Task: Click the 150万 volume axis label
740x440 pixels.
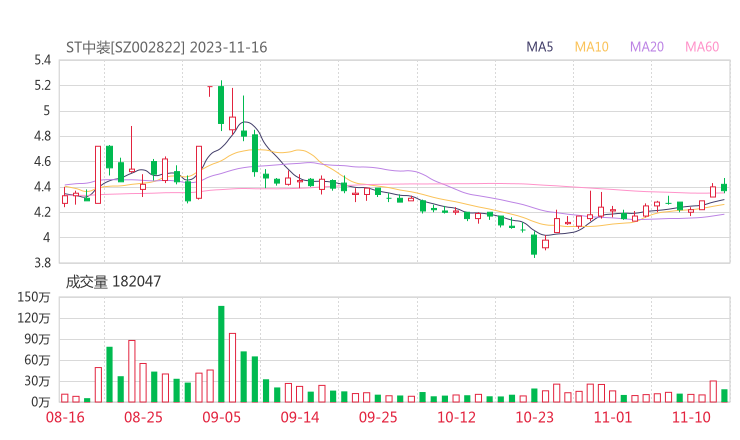Action: pyautogui.click(x=34, y=297)
